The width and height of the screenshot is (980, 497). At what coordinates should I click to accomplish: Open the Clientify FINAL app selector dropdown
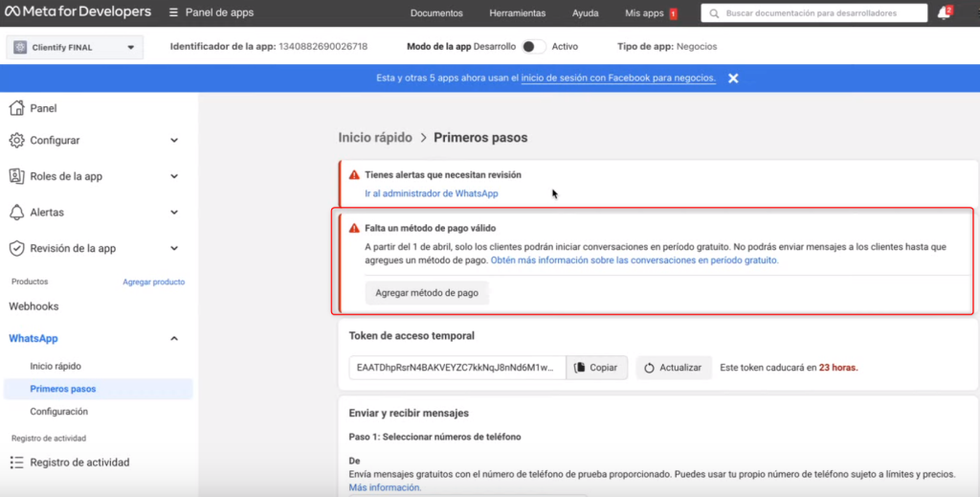pos(75,47)
